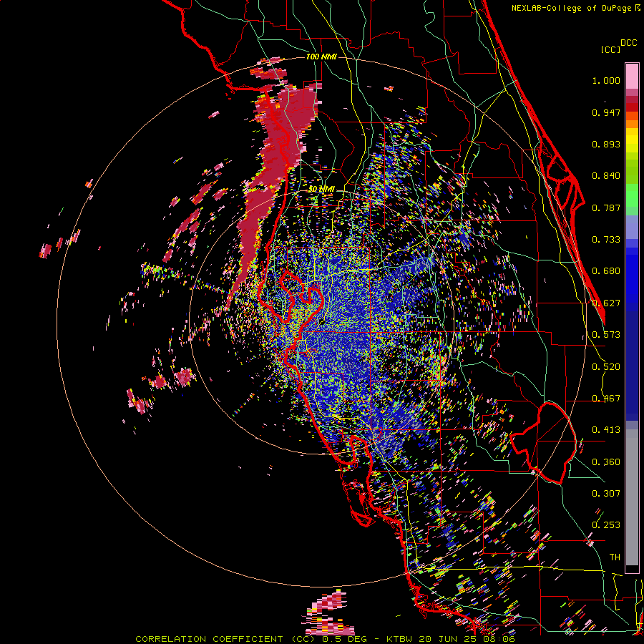The height and width of the screenshot is (644, 644).
Task: Click the DCC product label above scale
Action: point(629,43)
